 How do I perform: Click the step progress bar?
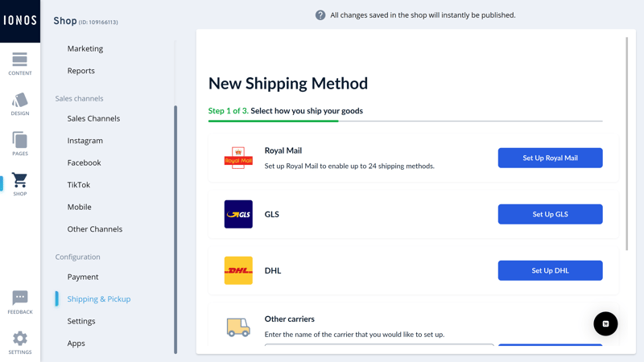[x=405, y=121]
